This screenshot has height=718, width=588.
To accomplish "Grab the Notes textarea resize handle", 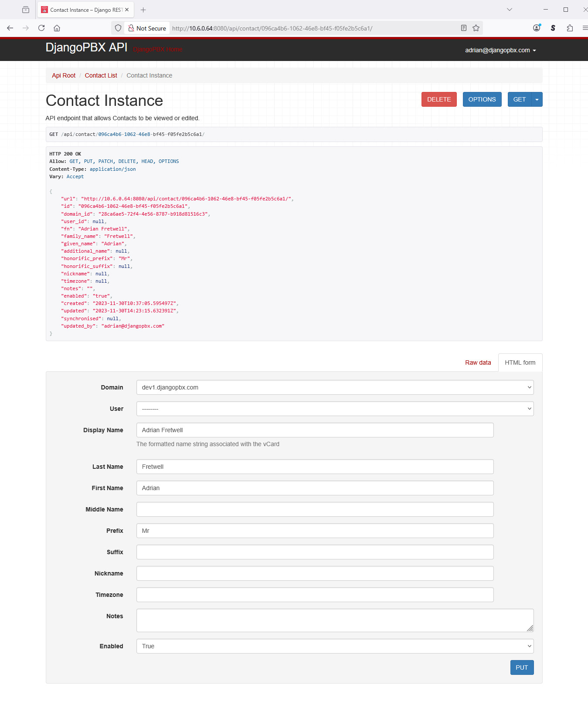I will coord(530,628).
